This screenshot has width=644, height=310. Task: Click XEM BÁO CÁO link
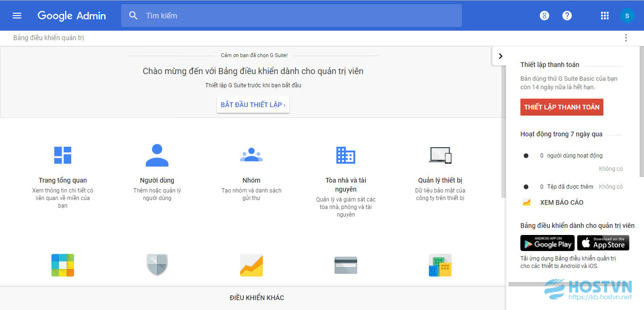tap(562, 202)
